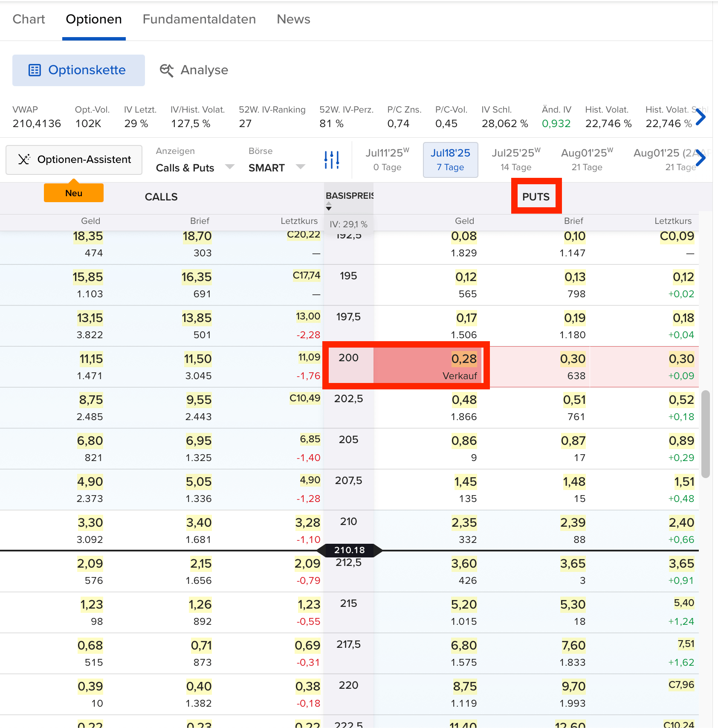Click the Optionskette grid icon

[x=35, y=70]
